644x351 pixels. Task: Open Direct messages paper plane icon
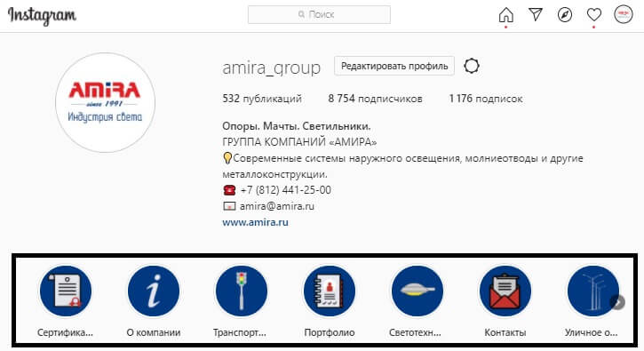[x=536, y=15]
